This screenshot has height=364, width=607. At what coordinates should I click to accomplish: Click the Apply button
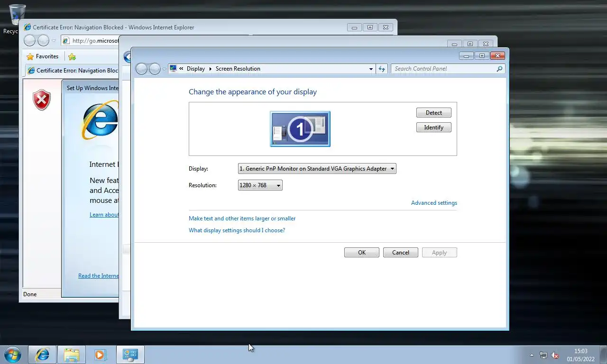click(x=439, y=253)
